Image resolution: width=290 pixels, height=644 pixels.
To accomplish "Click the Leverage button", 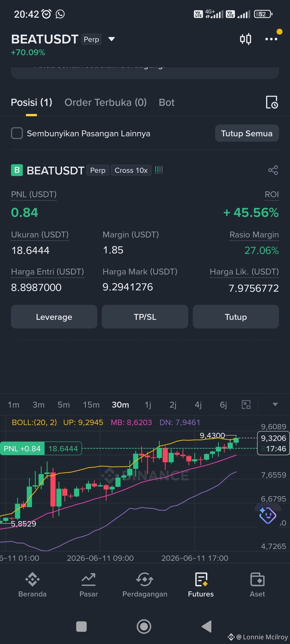I will click(54, 317).
